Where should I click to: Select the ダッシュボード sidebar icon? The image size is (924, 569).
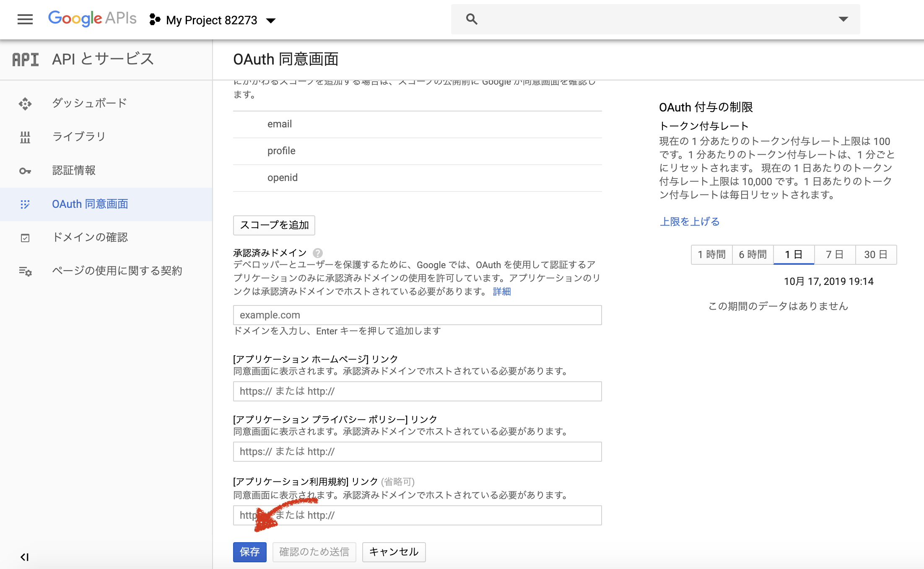(25, 103)
